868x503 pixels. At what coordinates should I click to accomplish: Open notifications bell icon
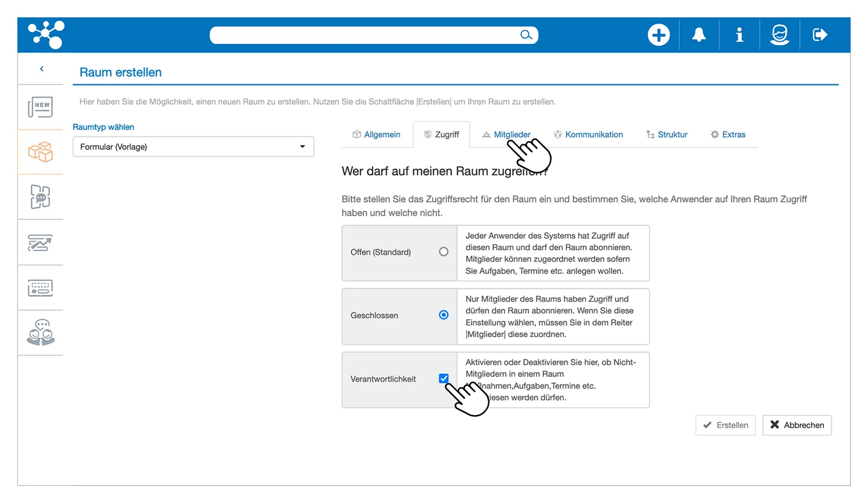point(699,35)
